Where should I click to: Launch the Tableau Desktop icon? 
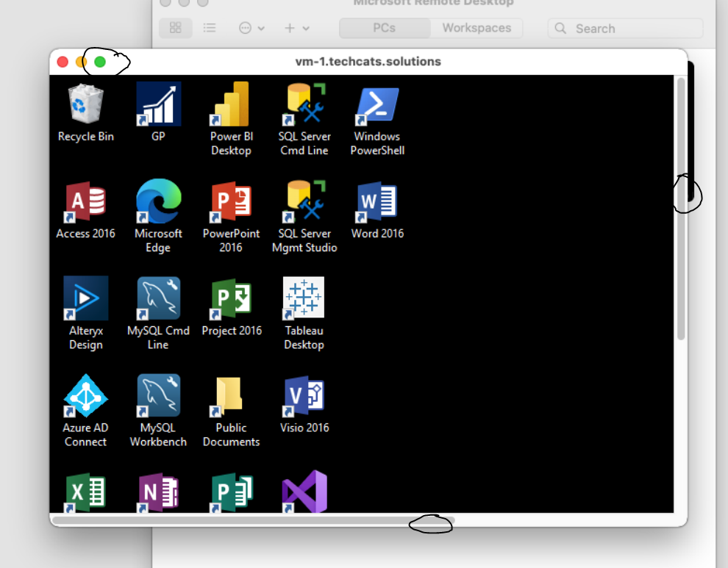coord(304,298)
